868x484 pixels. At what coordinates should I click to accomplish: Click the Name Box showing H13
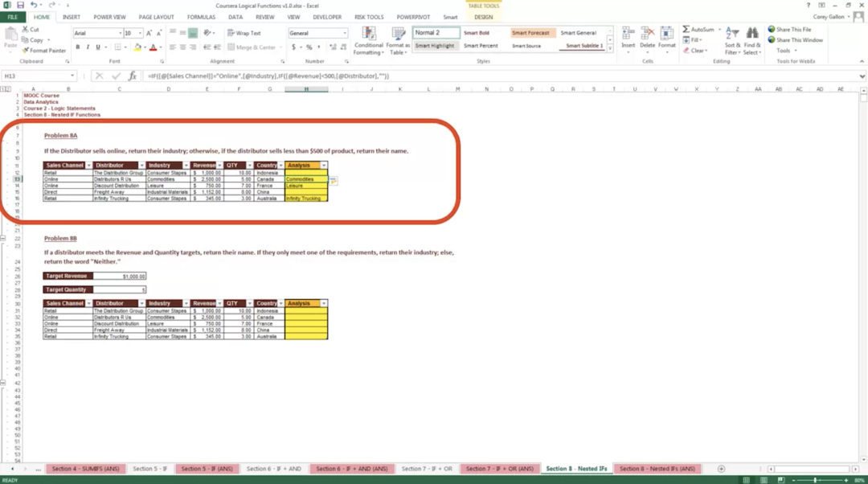tap(36, 76)
